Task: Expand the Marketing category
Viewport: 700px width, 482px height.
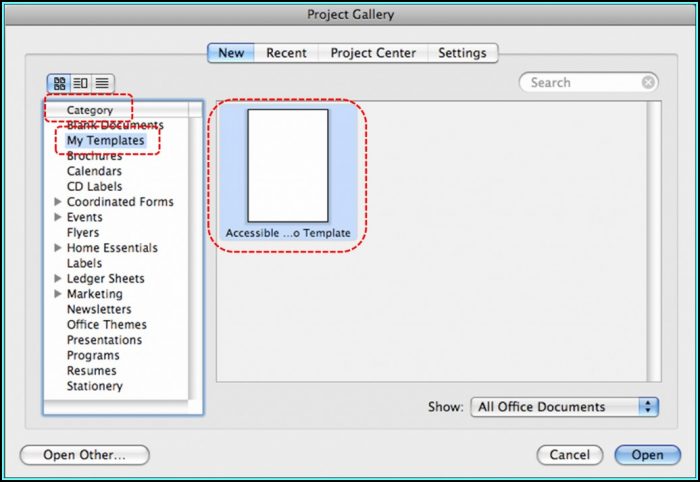Action: coord(58,294)
